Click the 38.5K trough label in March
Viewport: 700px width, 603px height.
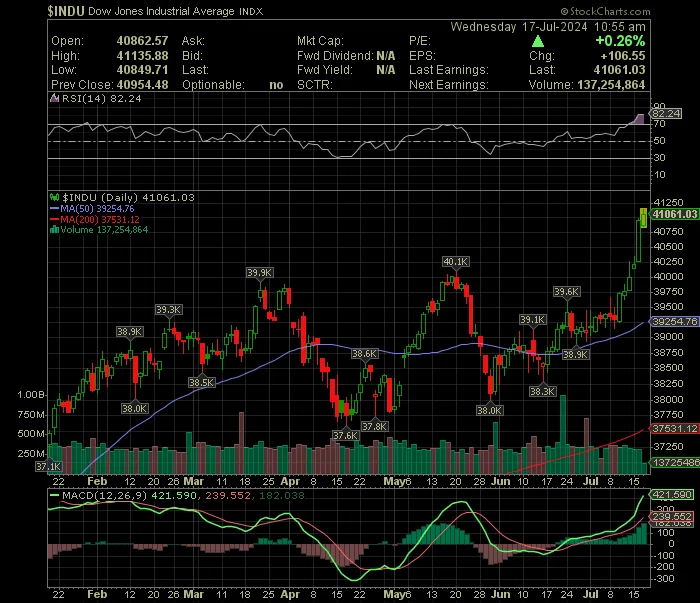point(202,383)
